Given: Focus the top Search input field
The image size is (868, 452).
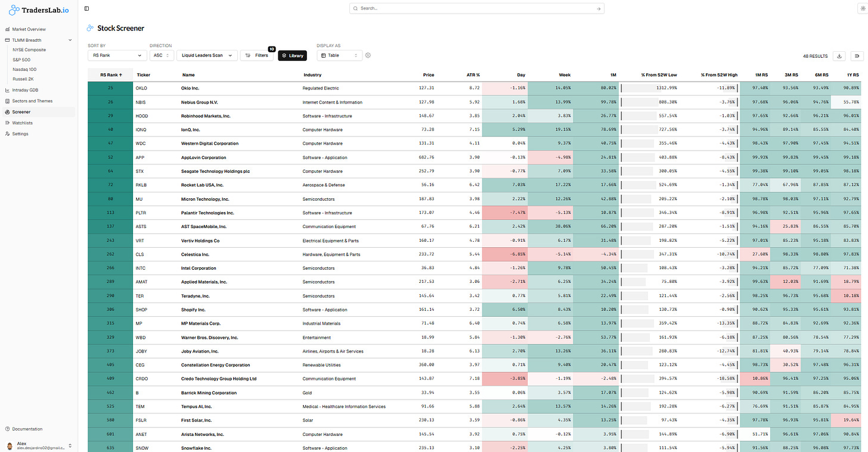Looking at the screenshot, I should tap(477, 8).
